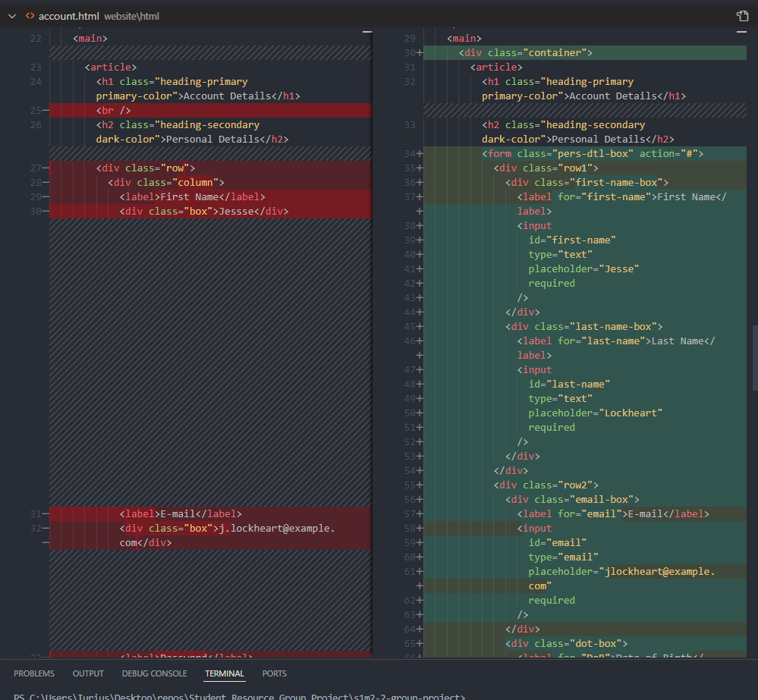The height and width of the screenshot is (700, 758).
Task: Click the website\html folder path label
Action: pyautogui.click(x=131, y=16)
